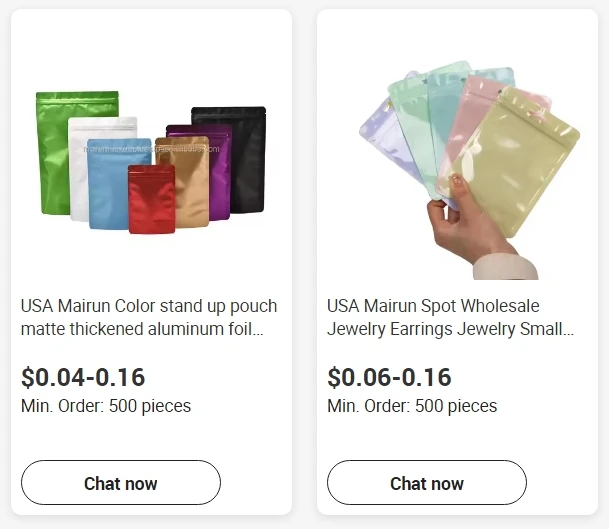
Task: Open the Mairun Color stand up pouch title
Action: 149,317
